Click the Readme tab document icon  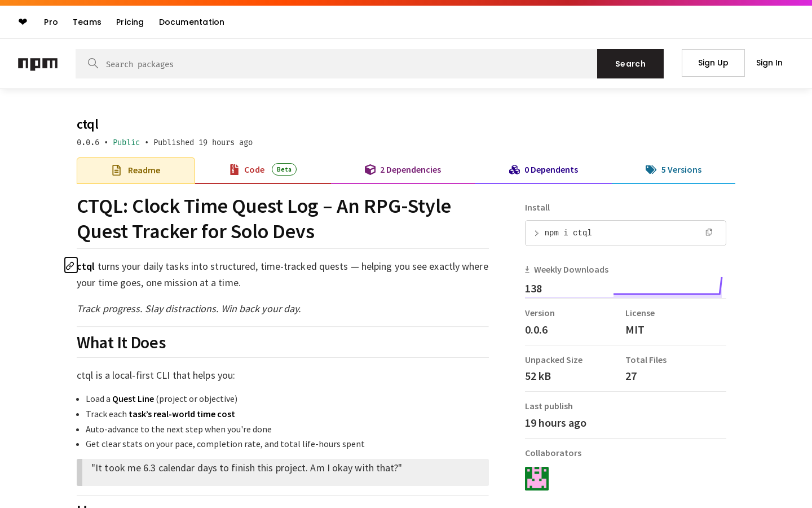(x=116, y=170)
